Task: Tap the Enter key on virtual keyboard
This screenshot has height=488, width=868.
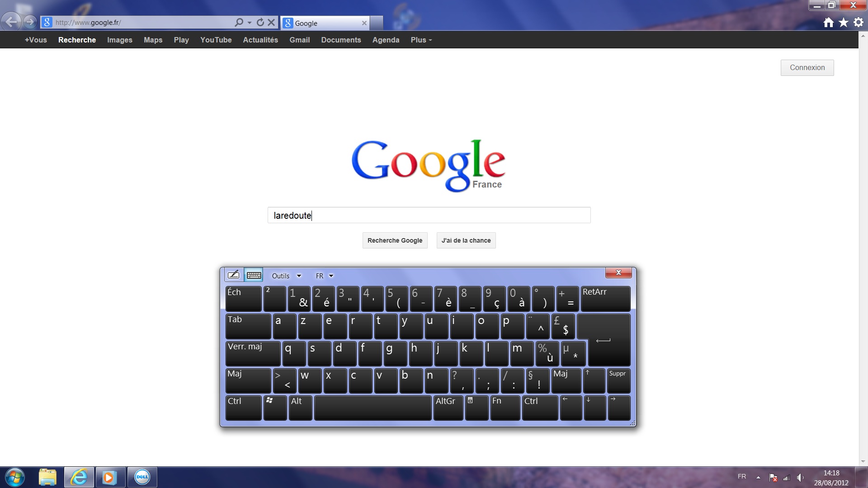Action: [x=609, y=340]
